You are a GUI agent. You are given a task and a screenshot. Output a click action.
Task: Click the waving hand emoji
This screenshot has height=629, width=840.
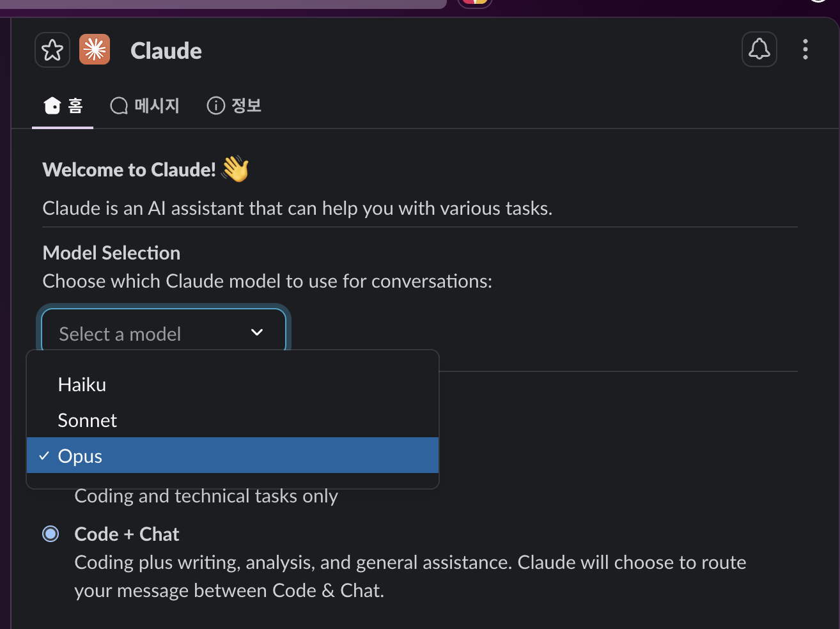coord(235,169)
